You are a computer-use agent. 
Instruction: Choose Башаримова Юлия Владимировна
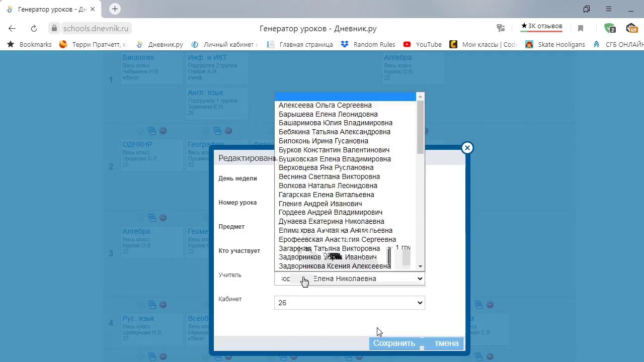click(x=346, y=123)
